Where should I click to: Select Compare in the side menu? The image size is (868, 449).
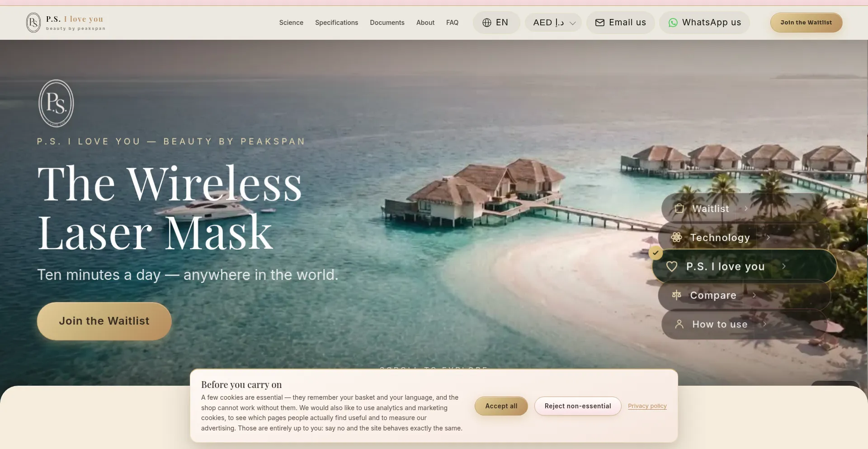coord(744,295)
